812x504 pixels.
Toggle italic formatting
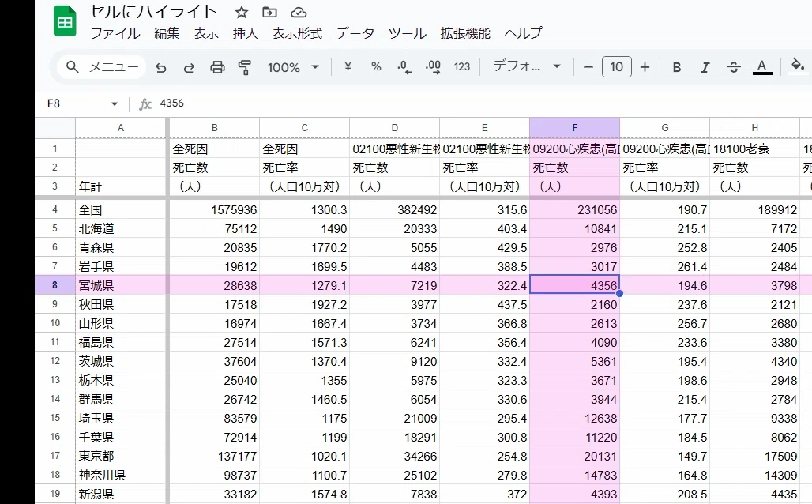pyautogui.click(x=705, y=67)
